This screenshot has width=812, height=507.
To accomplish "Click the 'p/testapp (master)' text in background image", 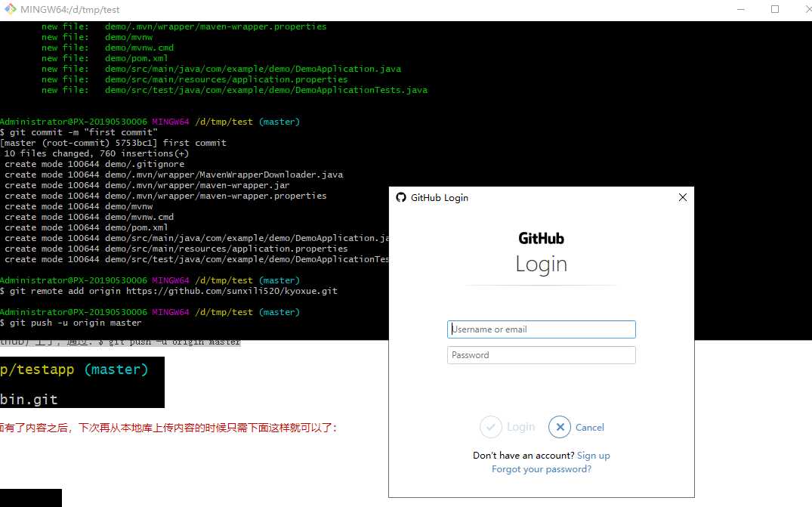I will pyautogui.click(x=74, y=369).
